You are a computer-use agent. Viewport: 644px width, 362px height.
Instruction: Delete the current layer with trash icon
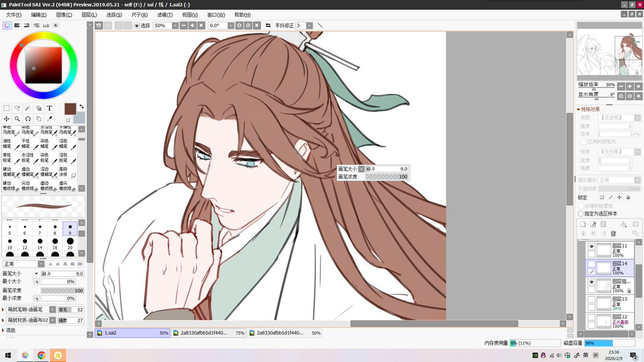pos(613,233)
